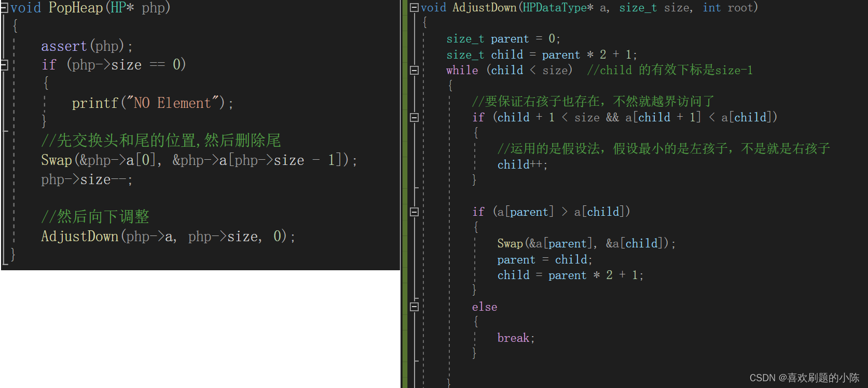The image size is (868, 388).
Task: Click the 'HPDataType*' parameter type
Action: (558, 7)
